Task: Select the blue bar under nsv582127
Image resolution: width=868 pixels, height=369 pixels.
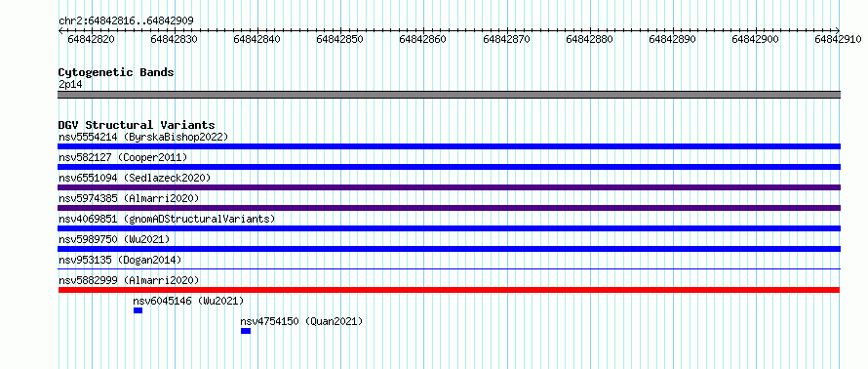Action: [x=449, y=167]
